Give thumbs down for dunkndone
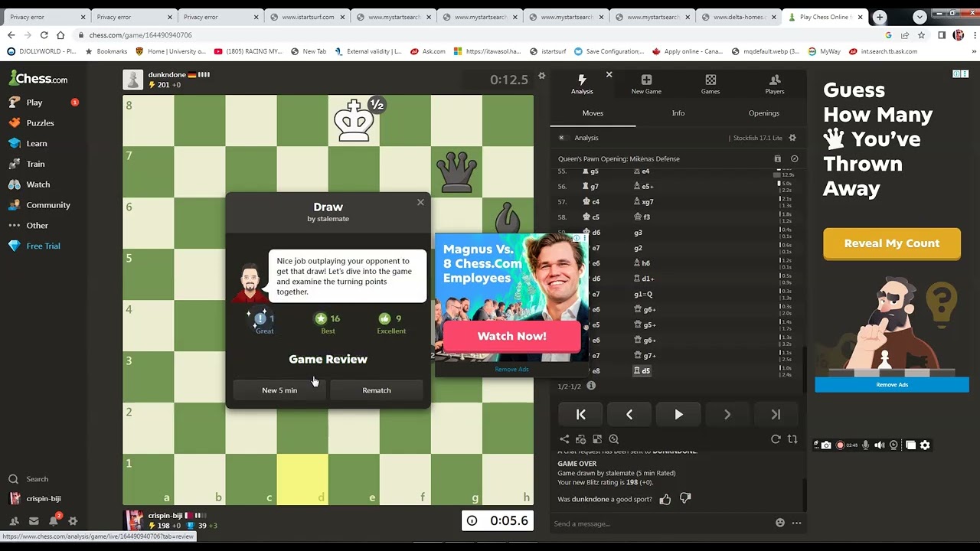 tap(685, 499)
